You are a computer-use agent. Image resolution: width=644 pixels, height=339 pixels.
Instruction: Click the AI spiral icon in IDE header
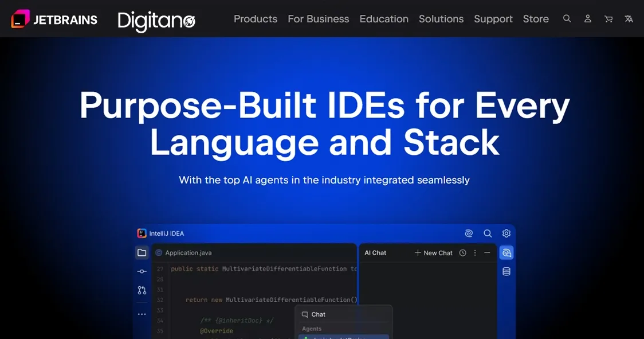coord(469,233)
